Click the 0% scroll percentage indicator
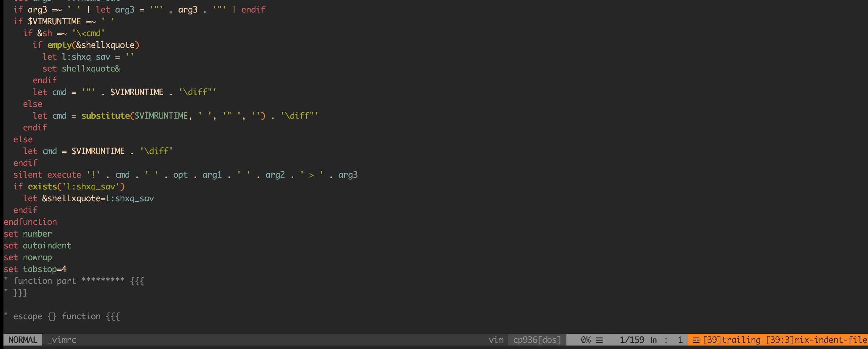868x349 pixels. coord(586,340)
